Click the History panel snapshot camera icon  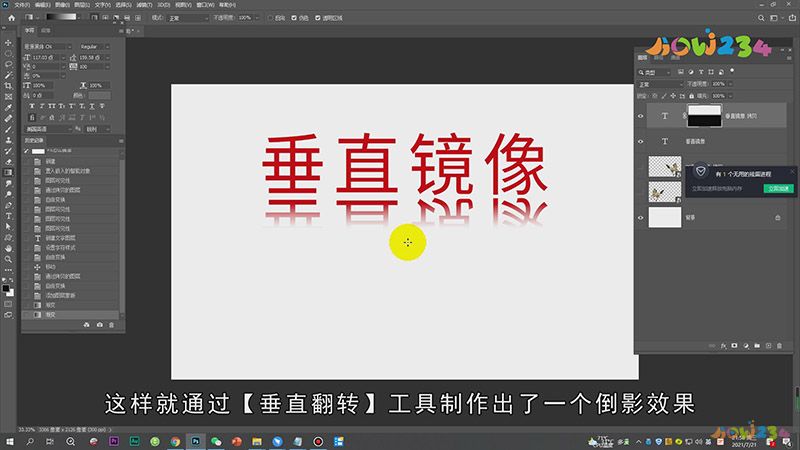(99, 324)
